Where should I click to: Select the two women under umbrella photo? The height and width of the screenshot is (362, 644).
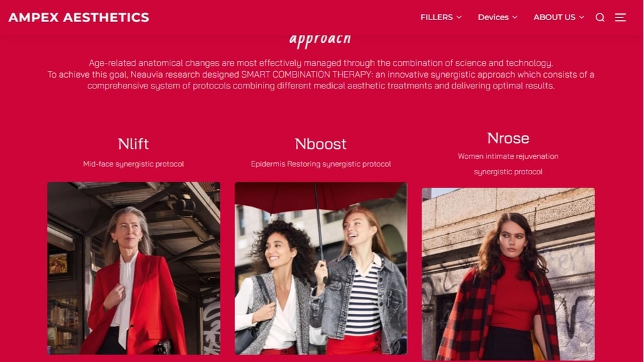point(321,268)
